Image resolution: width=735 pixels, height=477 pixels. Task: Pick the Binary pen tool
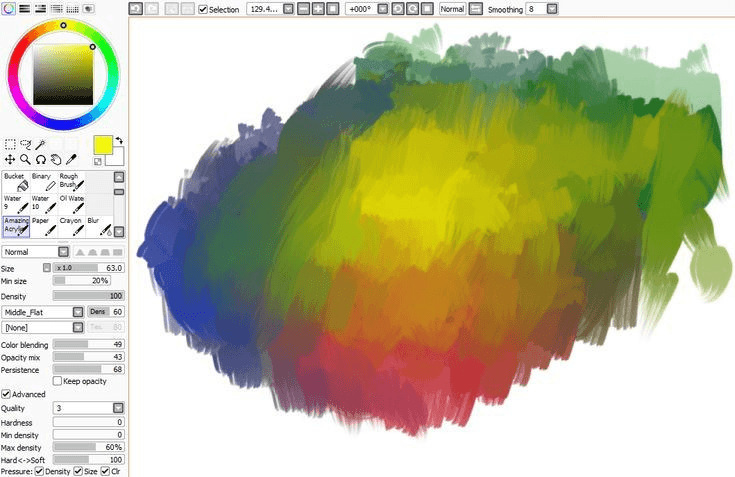pyautogui.click(x=44, y=181)
